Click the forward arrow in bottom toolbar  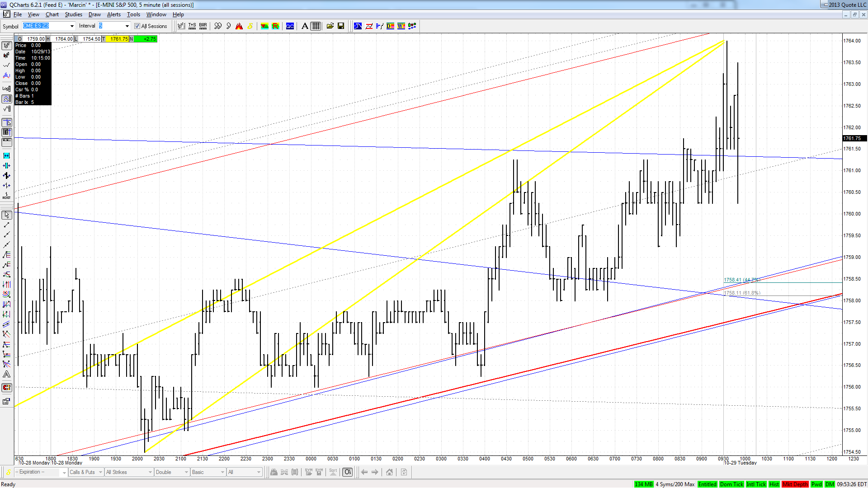(375, 472)
